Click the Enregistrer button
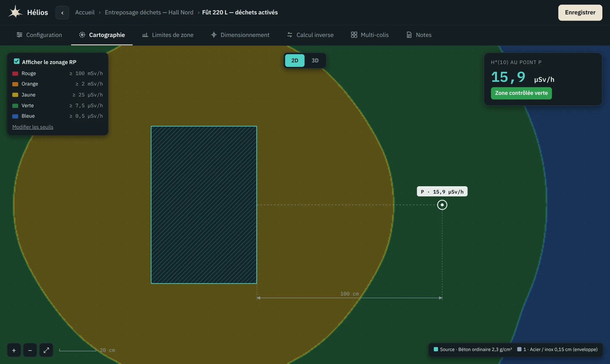 [x=580, y=12]
